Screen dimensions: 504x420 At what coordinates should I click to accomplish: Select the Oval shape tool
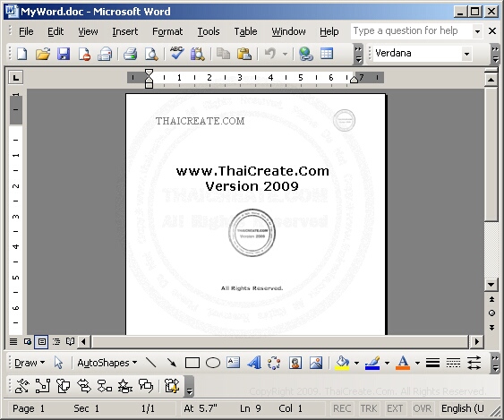pyautogui.click(x=213, y=363)
